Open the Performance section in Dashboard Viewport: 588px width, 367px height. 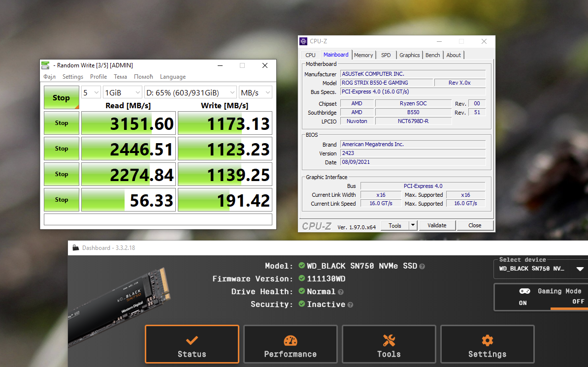(x=290, y=344)
